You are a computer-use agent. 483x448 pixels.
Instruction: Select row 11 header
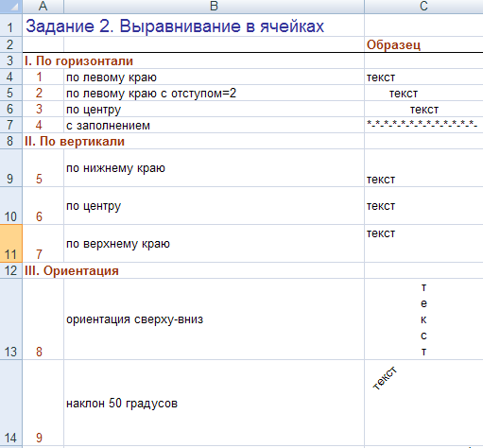(x=11, y=244)
